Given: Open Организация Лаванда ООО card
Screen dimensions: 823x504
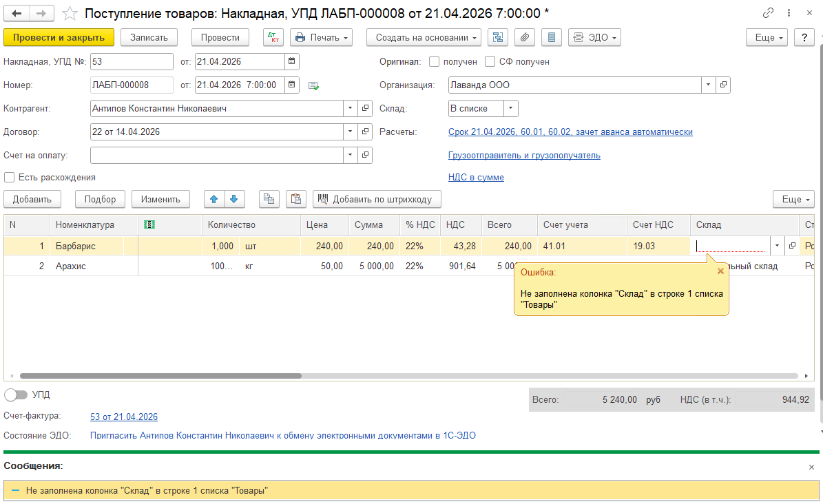Looking at the screenshot, I should click(x=723, y=85).
